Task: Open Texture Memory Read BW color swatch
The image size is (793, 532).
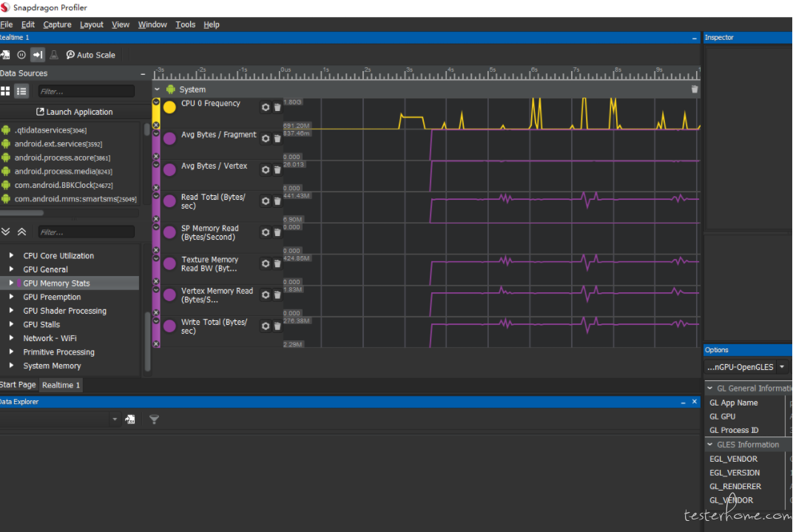Action: click(x=169, y=263)
